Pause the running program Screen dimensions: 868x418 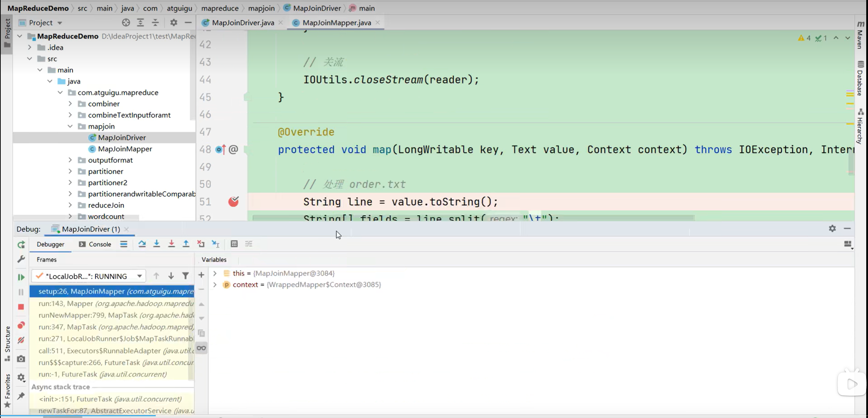(x=21, y=292)
